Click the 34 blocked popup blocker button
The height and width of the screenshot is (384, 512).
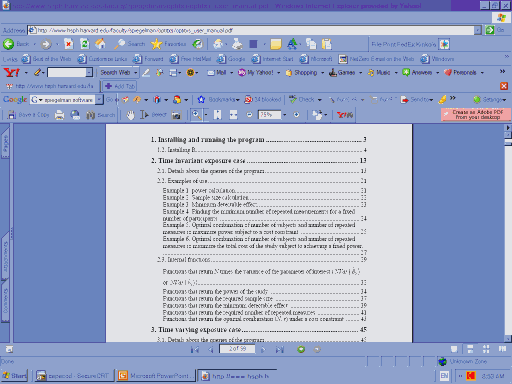pos(263,99)
